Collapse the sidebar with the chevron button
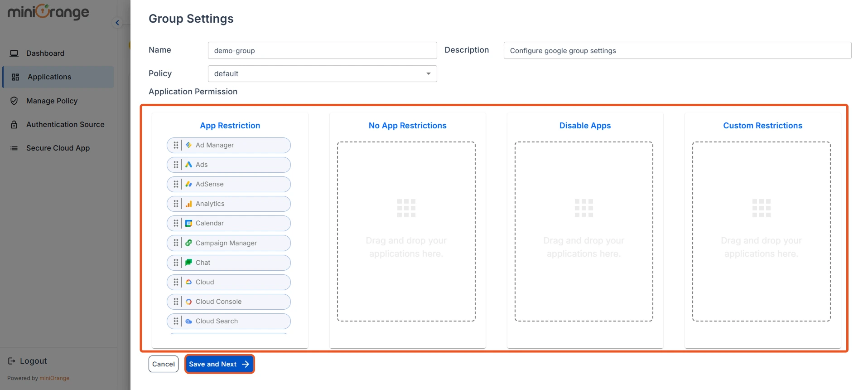Image resolution: width=868 pixels, height=390 pixels. click(x=117, y=23)
